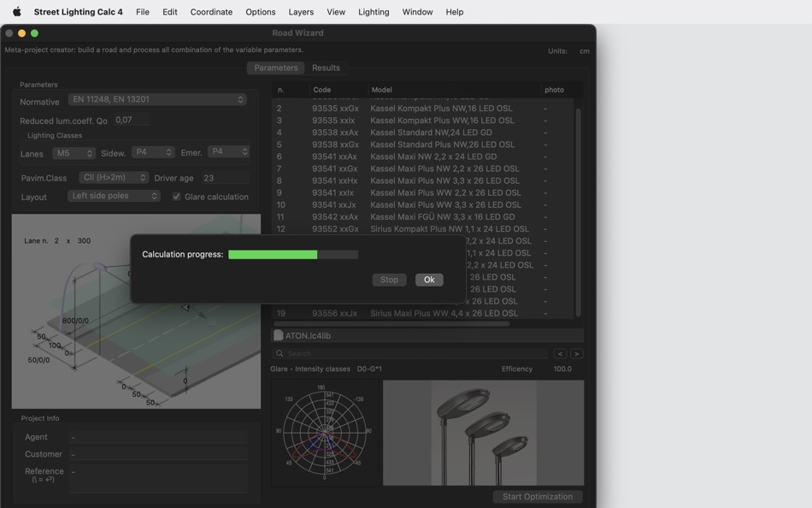Click the photo column header
The width and height of the screenshot is (812, 508).
tap(554, 90)
